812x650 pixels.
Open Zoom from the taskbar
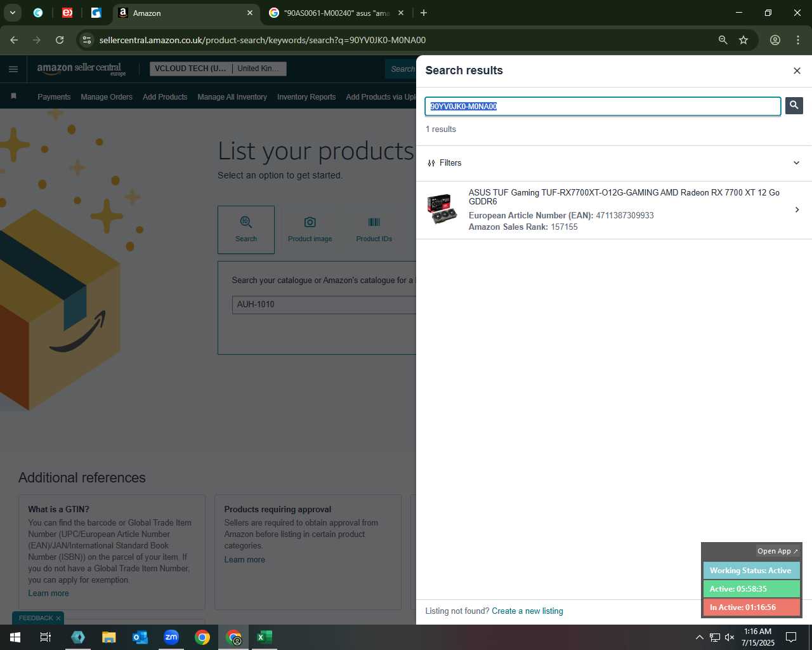[x=171, y=637]
